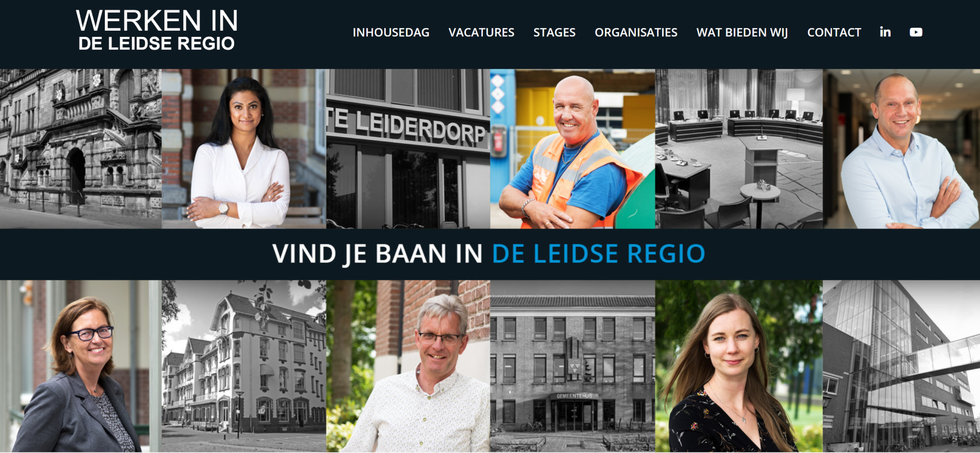This screenshot has height=453, width=980.
Task: Open the Contact page link
Action: coord(834,33)
